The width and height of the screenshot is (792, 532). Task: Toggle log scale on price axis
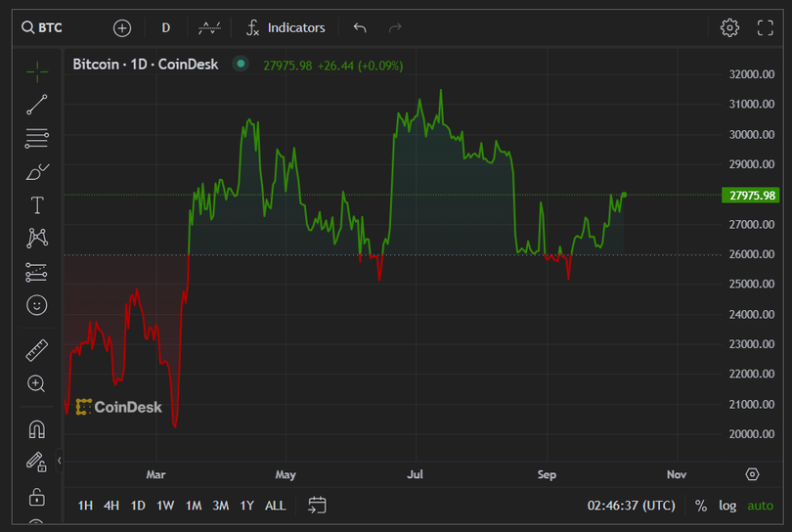pyautogui.click(x=727, y=506)
